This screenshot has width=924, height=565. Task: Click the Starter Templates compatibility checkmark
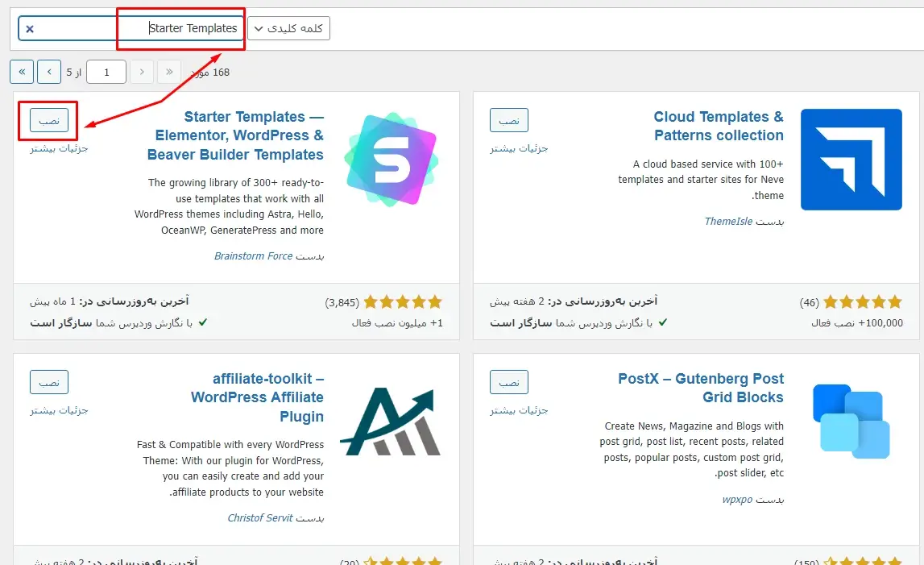click(x=203, y=322)
